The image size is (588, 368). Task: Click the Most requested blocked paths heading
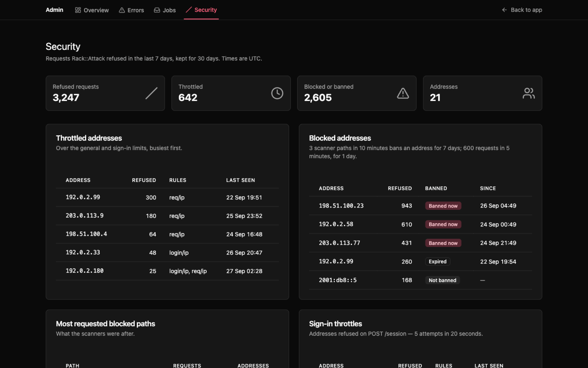pos(105,324)
